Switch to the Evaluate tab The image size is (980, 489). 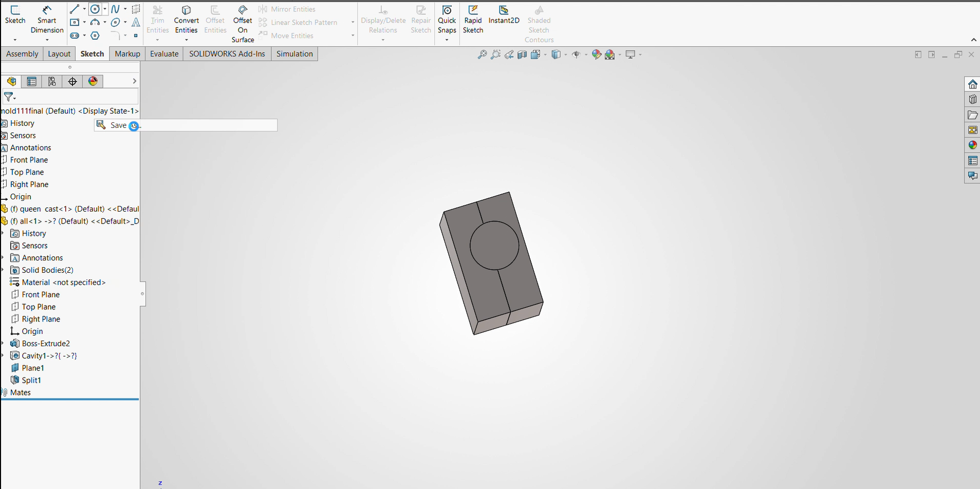point(164,54)
